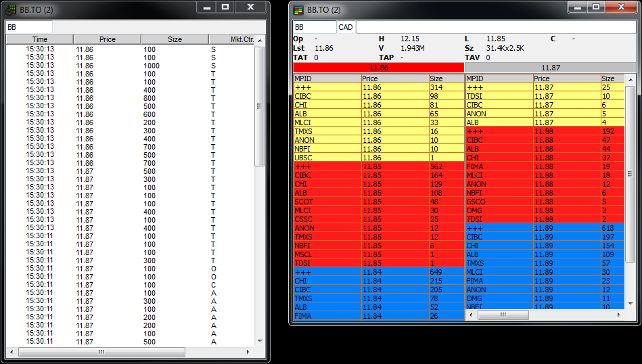Click the bid-side MPID column header
Image resolution: width=642 pixels, height=364 pixels.
click(327, 78)
